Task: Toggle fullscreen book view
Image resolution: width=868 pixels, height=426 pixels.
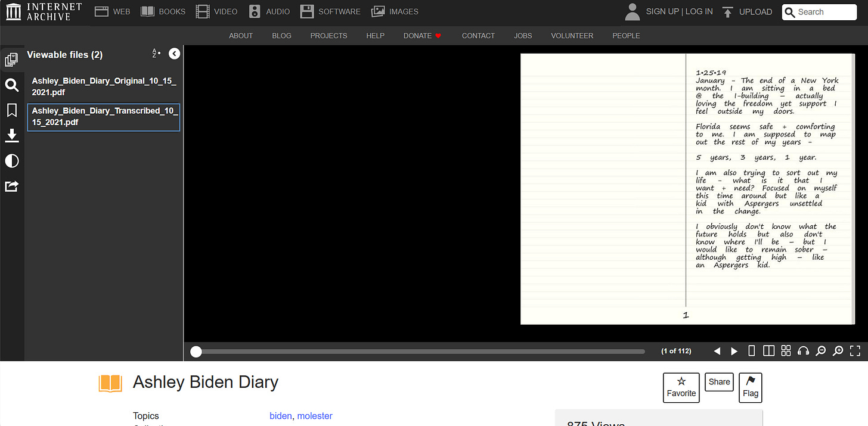Action: [x=855, y=351]
